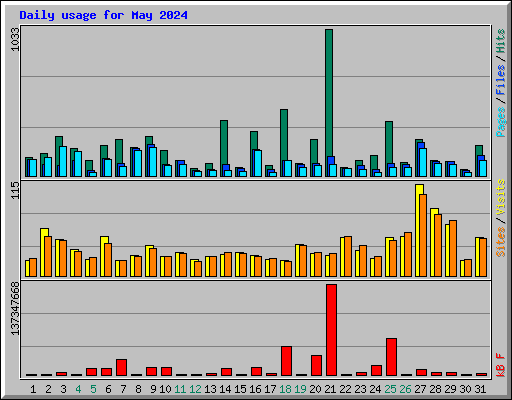Click the red KB bar for day 20

pos(316,365)
